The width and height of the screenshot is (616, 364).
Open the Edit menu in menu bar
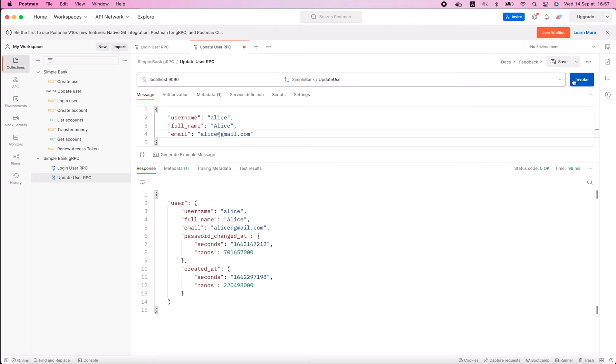(x=64, y=4)
